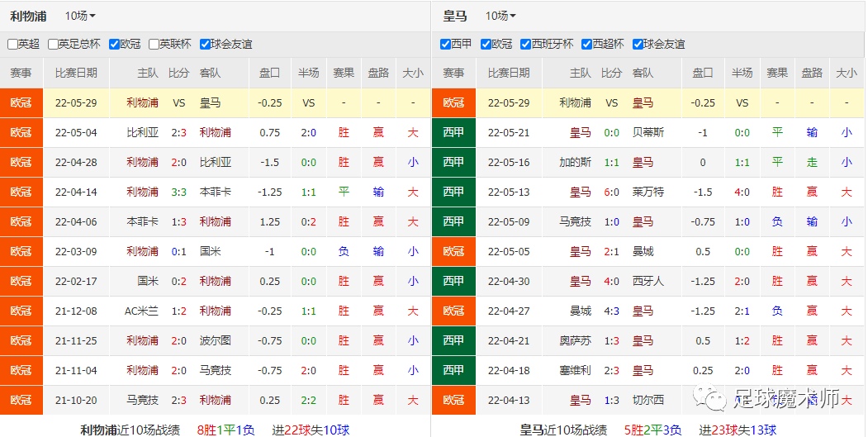
Task: Open team 西牙人 in the 22-04-30 row
Action: click(x=648, y=282)
